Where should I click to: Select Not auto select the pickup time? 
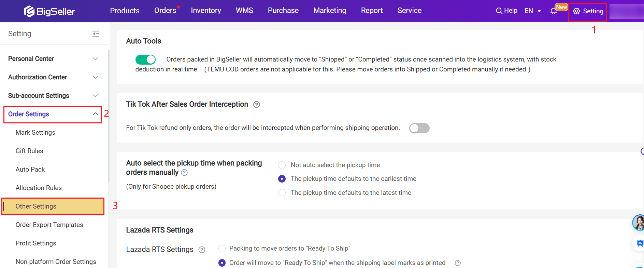282,165
